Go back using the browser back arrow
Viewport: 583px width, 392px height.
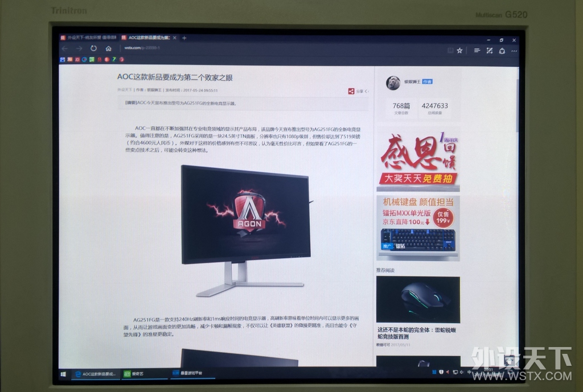64,49
